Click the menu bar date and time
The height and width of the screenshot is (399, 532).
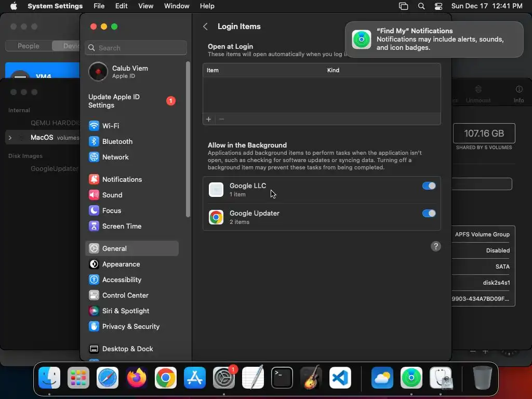[487, 6]
